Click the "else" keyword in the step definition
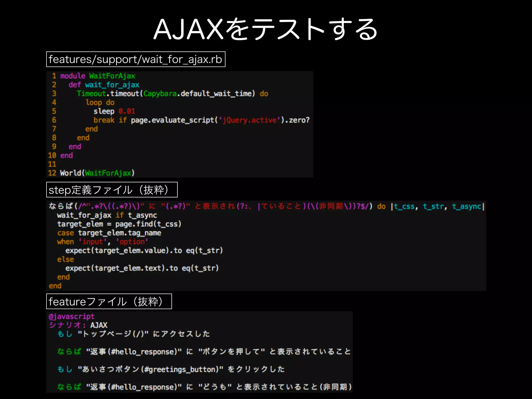Image resolution: width=532 pixels, height=399 pixels. point(65,259)
